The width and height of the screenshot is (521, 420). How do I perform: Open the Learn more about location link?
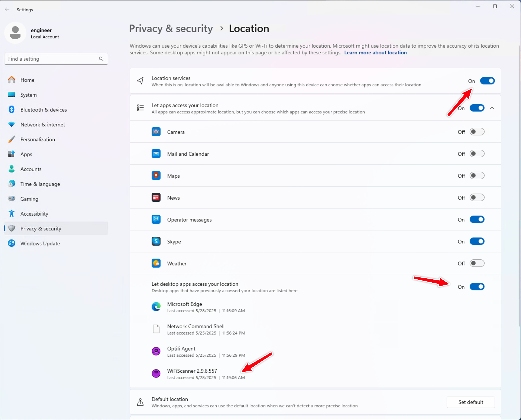(x=375, y=52)
